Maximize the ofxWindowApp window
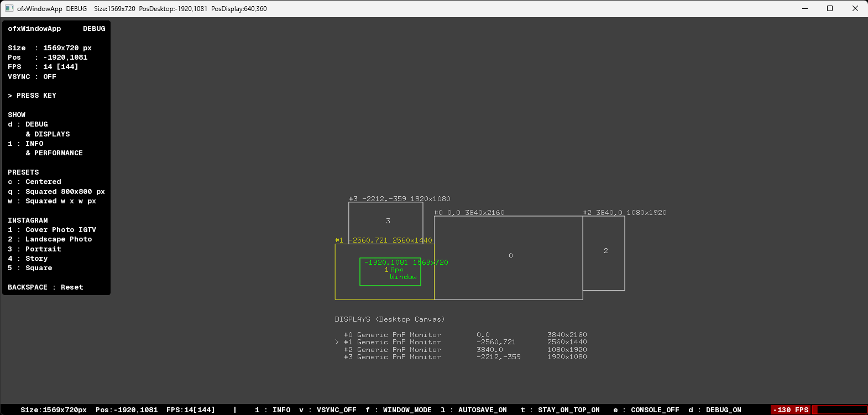Viewport: 868px width, 415px height. pyautogui.click(x=830, y=8)
